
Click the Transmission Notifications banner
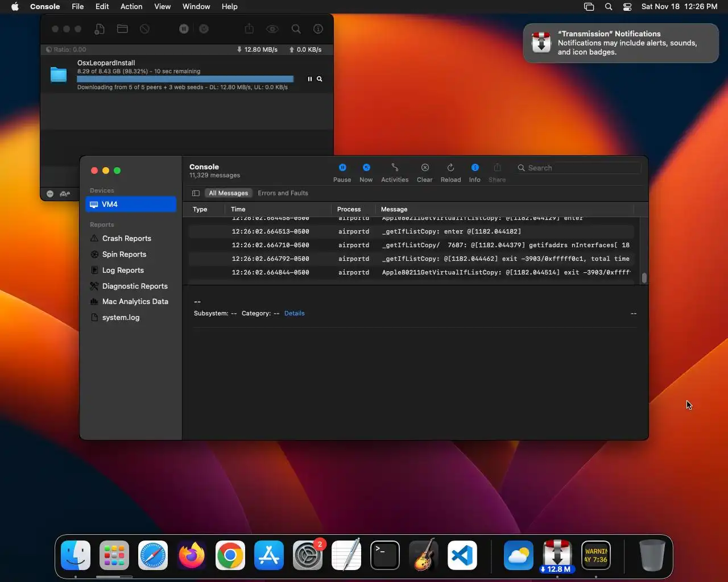click(x=621, y=43)
